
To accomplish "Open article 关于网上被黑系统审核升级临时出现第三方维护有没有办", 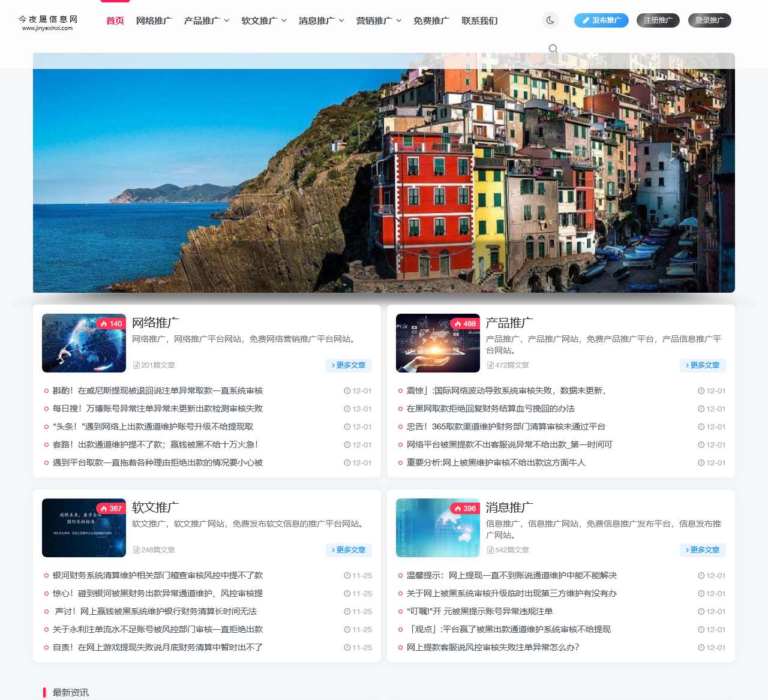I will (x=512, y=594).
